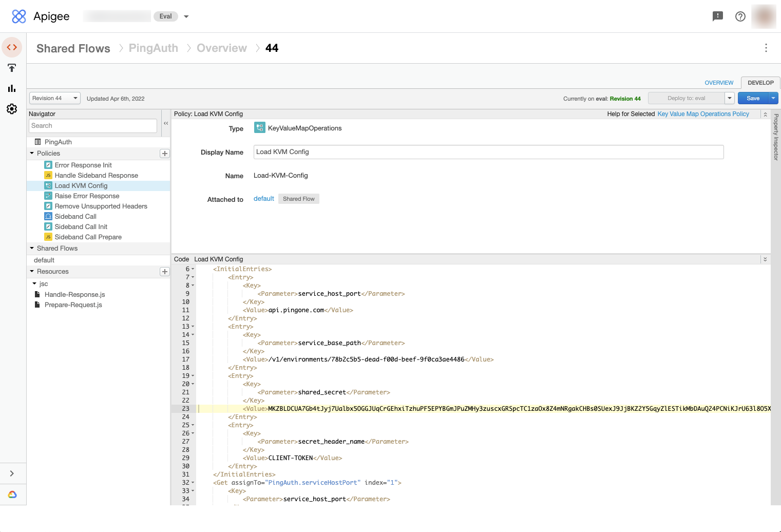The width and height of the screenshot is (781, 532).
Task: Go to Shared Flows breadcrumb
Action: tap(73, 48)
